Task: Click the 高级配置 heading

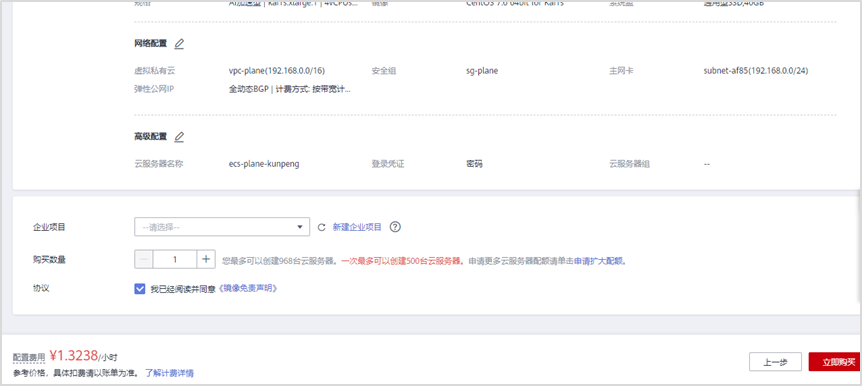Action: point(151,137)
